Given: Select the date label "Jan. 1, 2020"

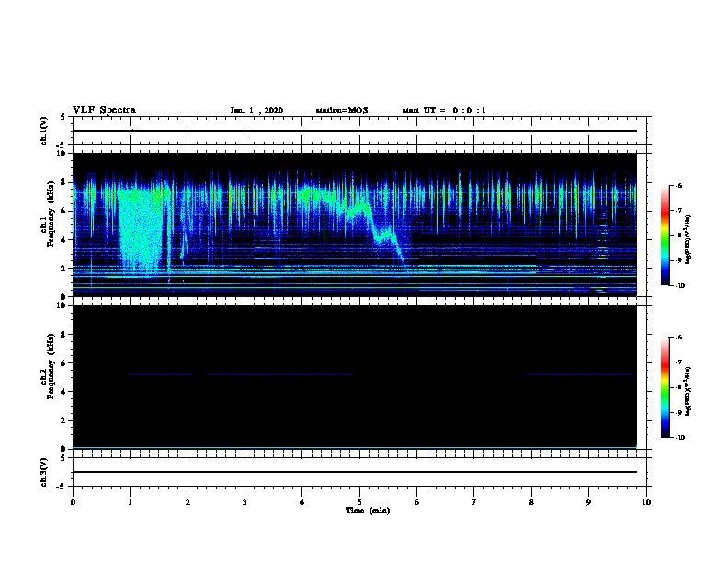Looking at the screenshot, I should coord(256,110).
